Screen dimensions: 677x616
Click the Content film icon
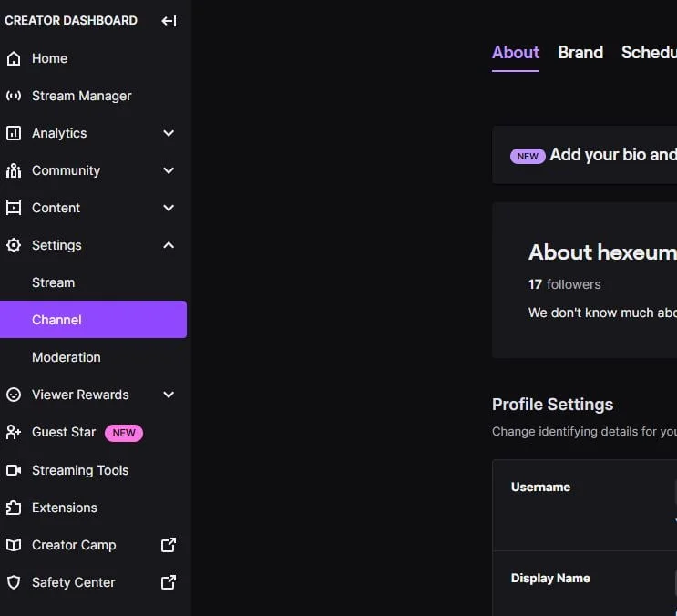[x=14, y=208]
